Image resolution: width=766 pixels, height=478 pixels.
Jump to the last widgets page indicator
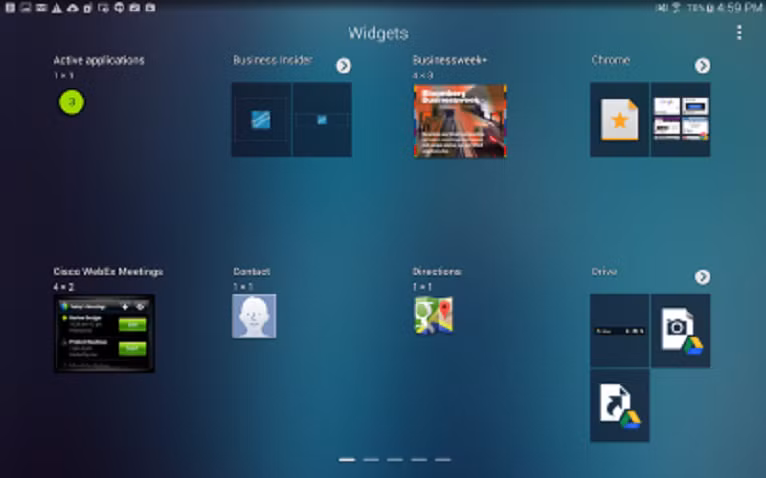[443, 460]
